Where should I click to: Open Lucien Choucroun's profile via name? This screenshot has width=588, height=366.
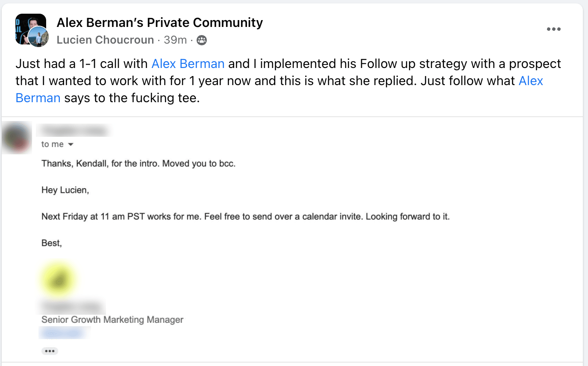point(105,40)
